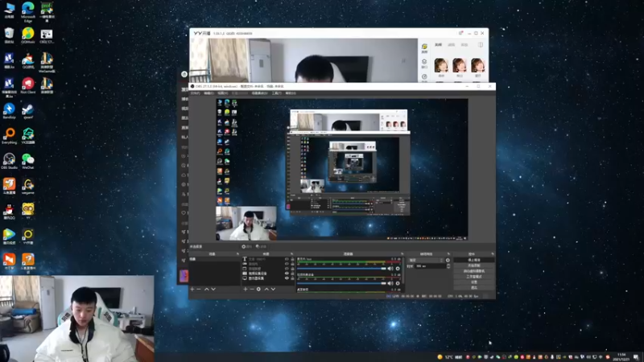
Task: Open QQMusic desktop shortcut
Action: tap(28, 35)
